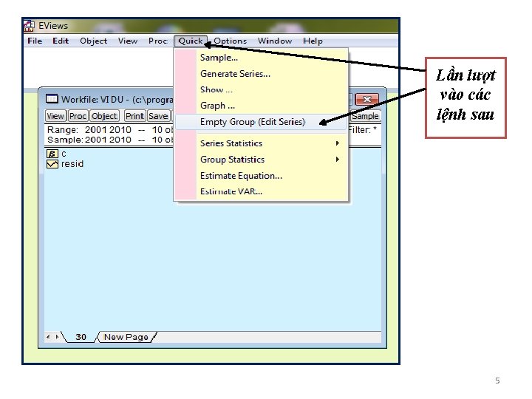Open the Object menu in menu bar
532x399 pixels.
94,41
